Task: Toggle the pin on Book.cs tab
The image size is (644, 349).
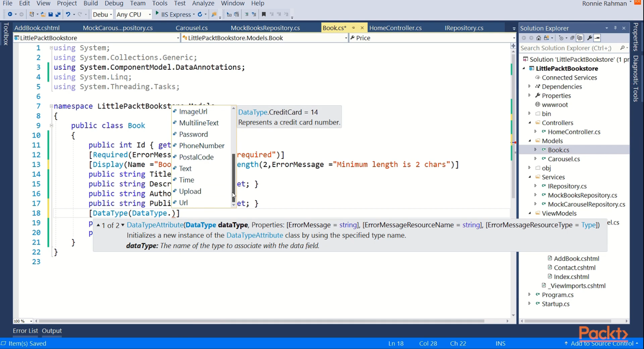Action: coord(353,28)
